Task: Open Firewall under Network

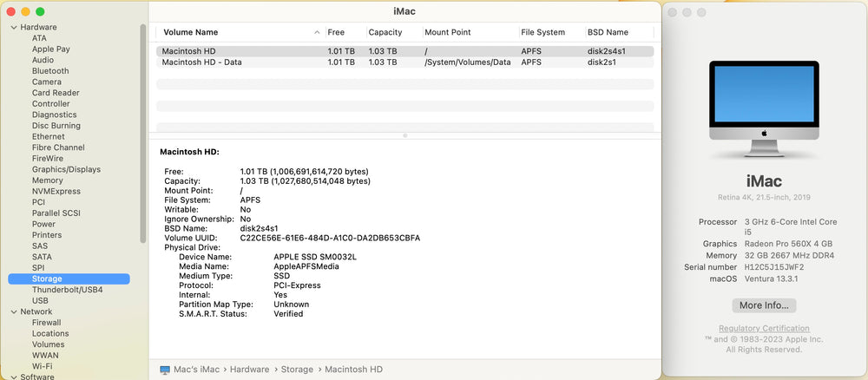Action: (47, 323)
